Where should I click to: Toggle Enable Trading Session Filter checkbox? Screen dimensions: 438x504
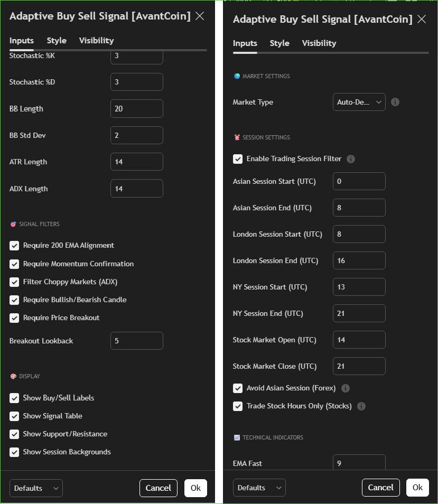238,159
